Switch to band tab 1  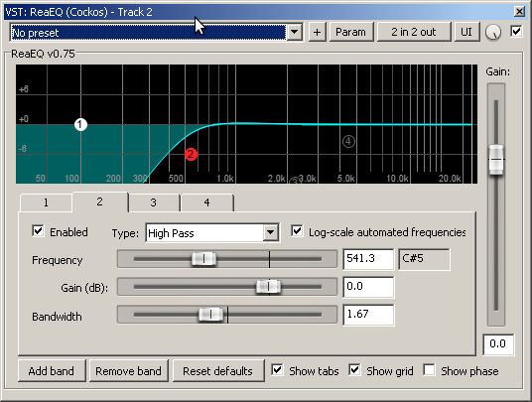(46, 202)
